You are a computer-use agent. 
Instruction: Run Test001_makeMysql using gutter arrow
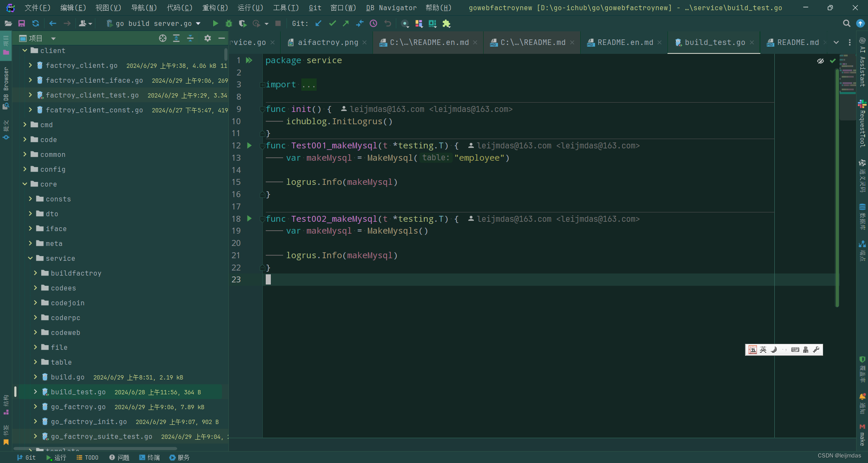(250, 146)
